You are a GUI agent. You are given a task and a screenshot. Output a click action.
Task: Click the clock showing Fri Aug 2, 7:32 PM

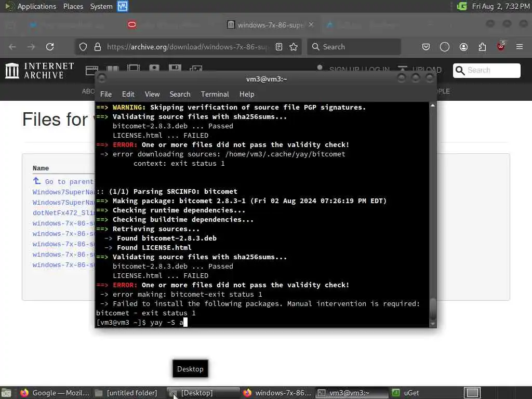tap(500, 6)
